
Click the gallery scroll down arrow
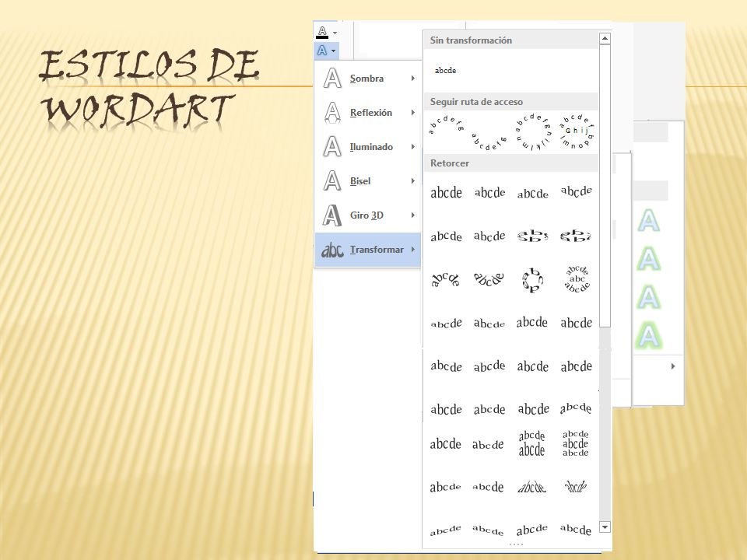605,527
